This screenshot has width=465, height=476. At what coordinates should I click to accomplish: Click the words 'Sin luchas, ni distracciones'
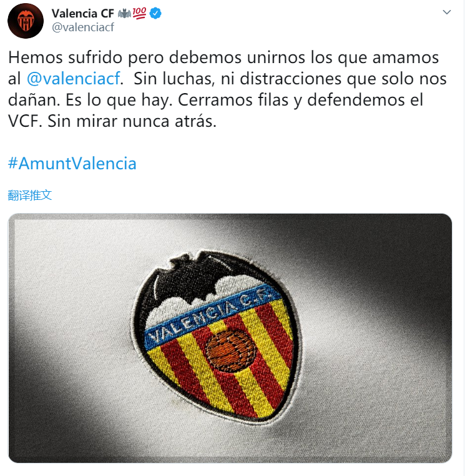pyautogui.click(x=237, y=79)
